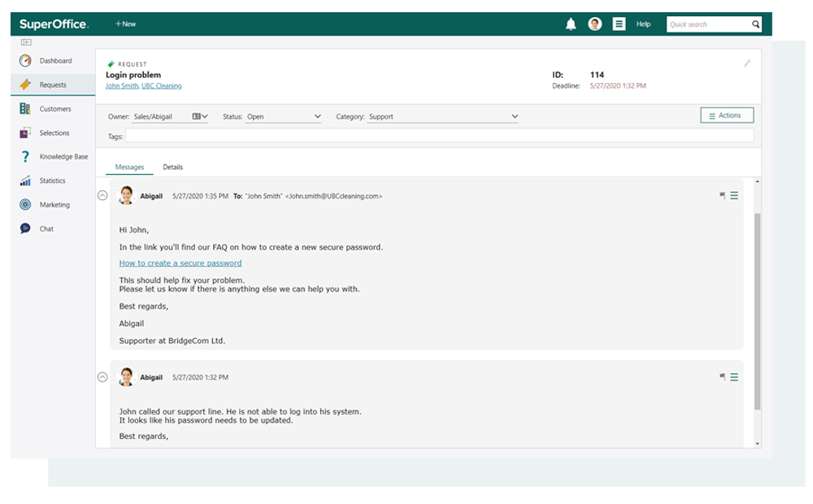Open the header hamburger menu icon

click(619, 24)
